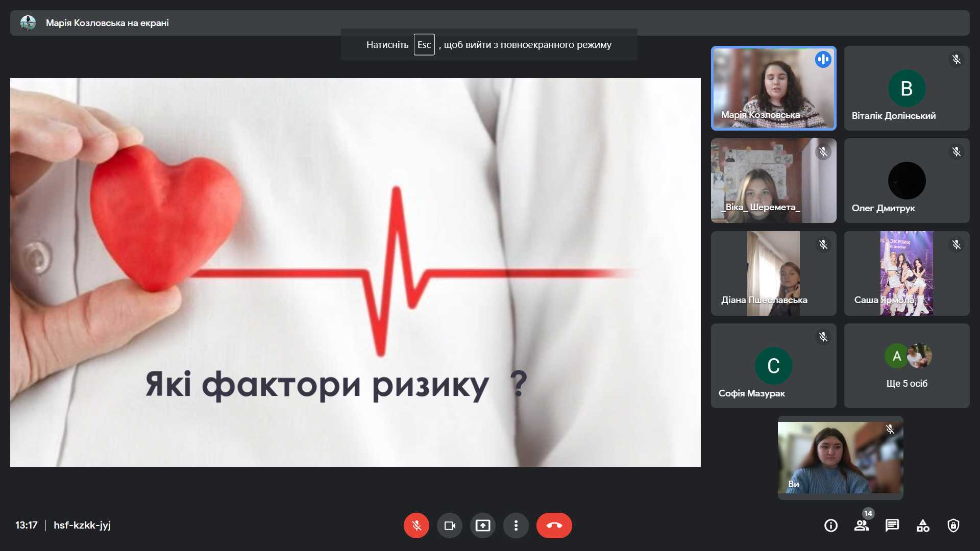Select Марія Козловська video tile

[x=773, y=88]
